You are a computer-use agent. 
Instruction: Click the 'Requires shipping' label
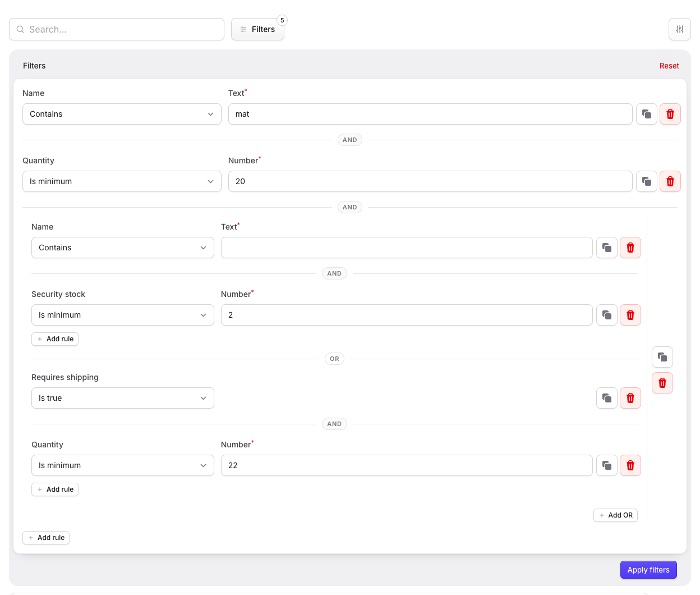65,377
